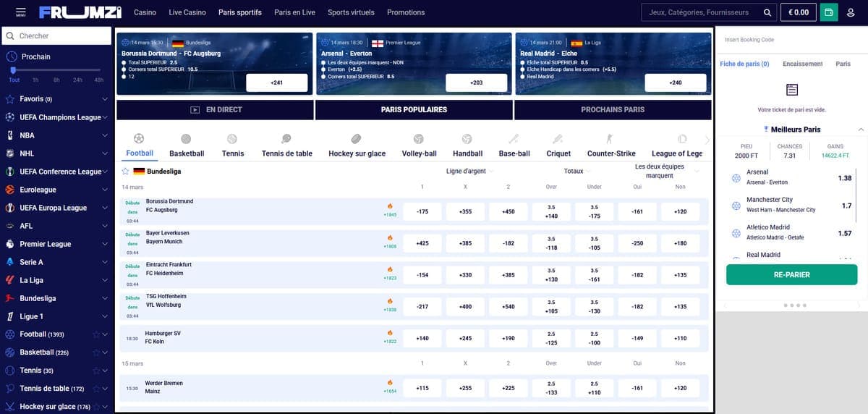Click the Counter-Strike player icon

coord(610,138)
